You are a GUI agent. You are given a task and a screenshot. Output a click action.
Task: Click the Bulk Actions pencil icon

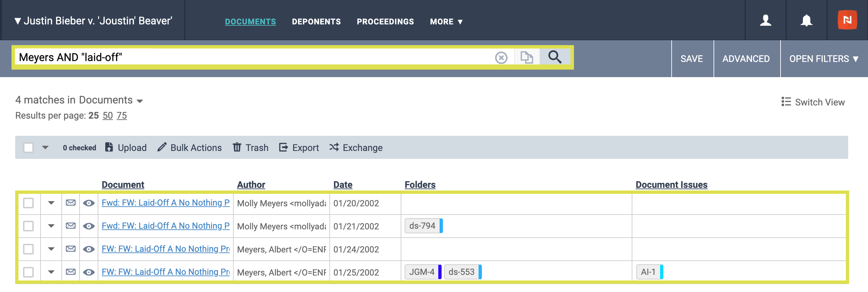pyautogui.click(x=162, y=147)
